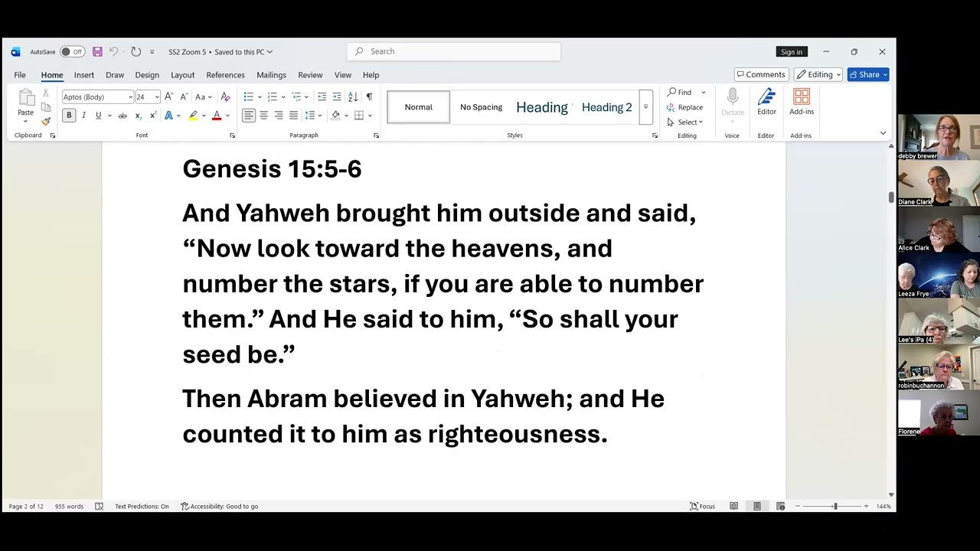Decrease paragraph indent

[322, 96]
